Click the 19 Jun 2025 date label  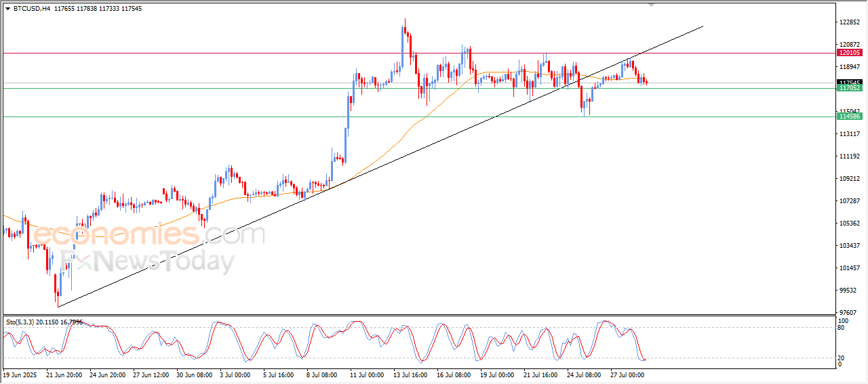pyautogui.click(x=18, y=375)
